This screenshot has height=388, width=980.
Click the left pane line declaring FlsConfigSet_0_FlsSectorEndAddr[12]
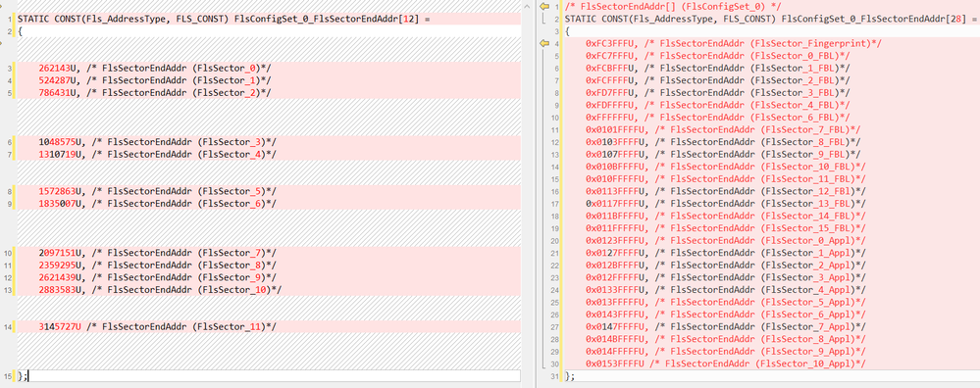click(269, 19)
